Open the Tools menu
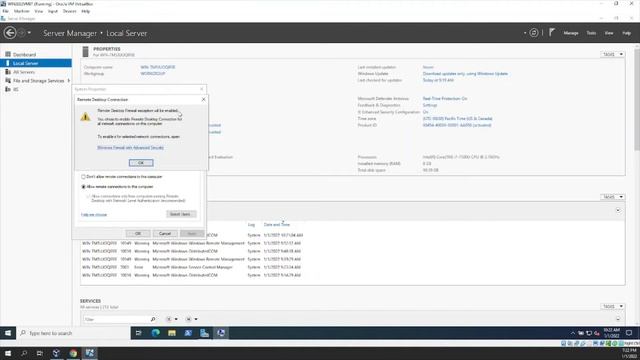Viewport: 640px width, 360px height. pos(591,33)
